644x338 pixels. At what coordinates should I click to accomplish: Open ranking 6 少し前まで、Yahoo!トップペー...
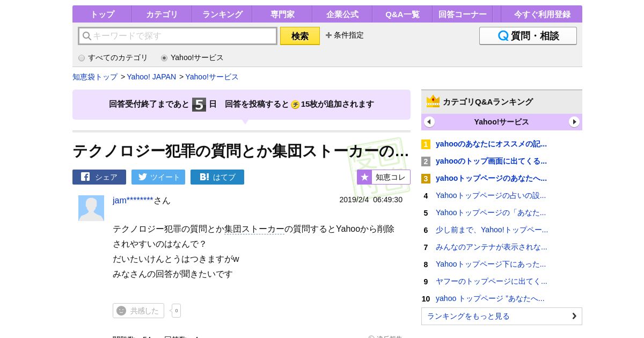click(492, 230)
